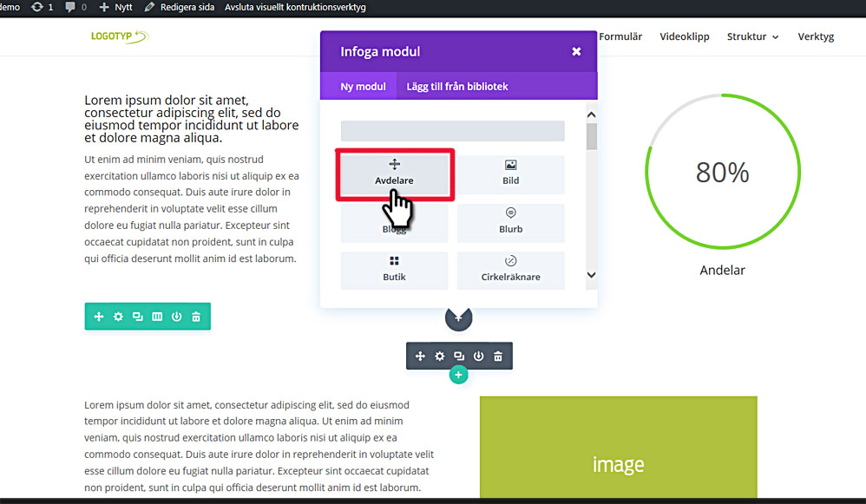
Task: Delete row via green toolbar trash icon
Action: tap(196, 317)
